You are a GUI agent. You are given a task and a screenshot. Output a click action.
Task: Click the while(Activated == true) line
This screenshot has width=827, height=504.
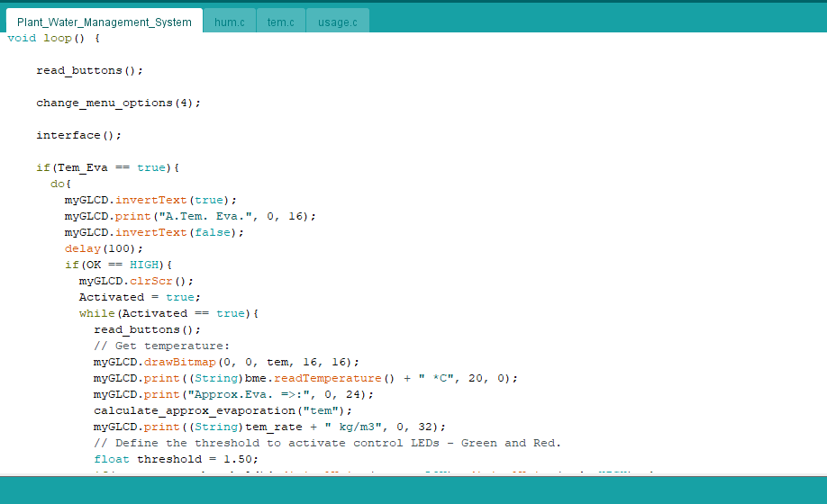pos(168,313)
